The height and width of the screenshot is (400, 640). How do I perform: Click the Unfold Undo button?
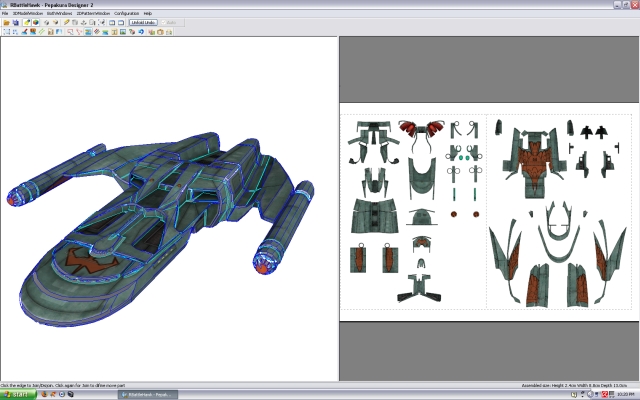point(143,22)
